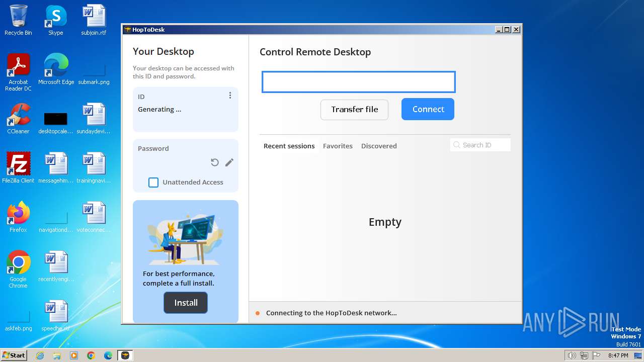Refresh the random password icon
Image resolution: width=644 pixels, height=362 pixels.
(215, 162)
